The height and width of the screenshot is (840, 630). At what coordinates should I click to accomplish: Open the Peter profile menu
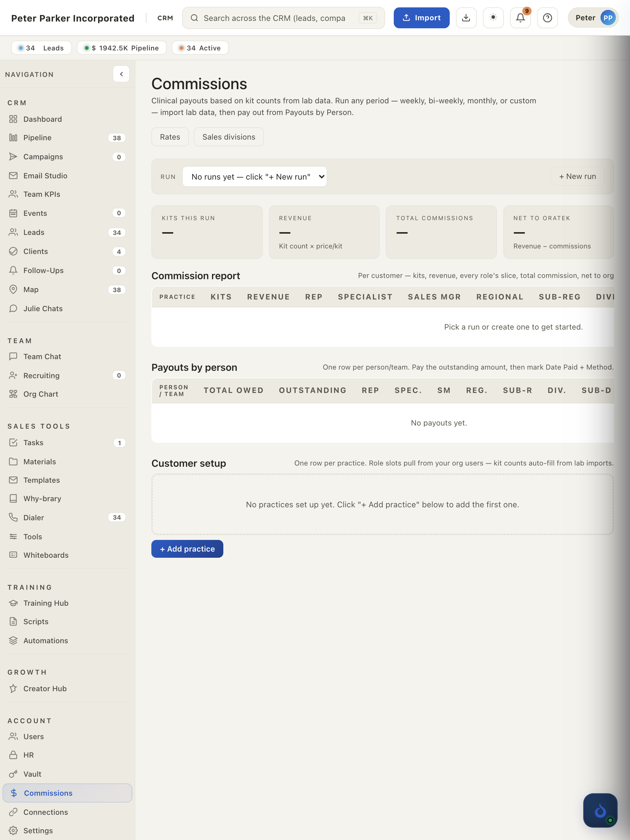coord(593,18)
